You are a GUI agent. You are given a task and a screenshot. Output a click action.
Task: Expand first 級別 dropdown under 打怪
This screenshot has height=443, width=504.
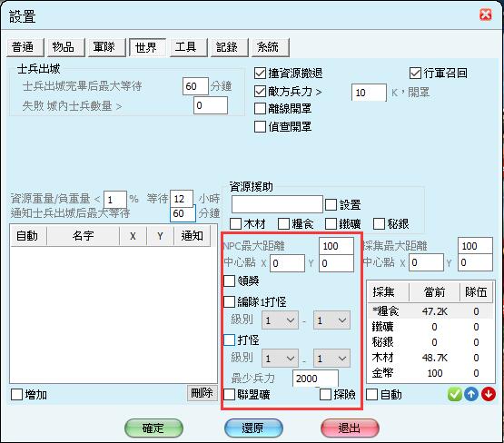[x=280, y=359]
